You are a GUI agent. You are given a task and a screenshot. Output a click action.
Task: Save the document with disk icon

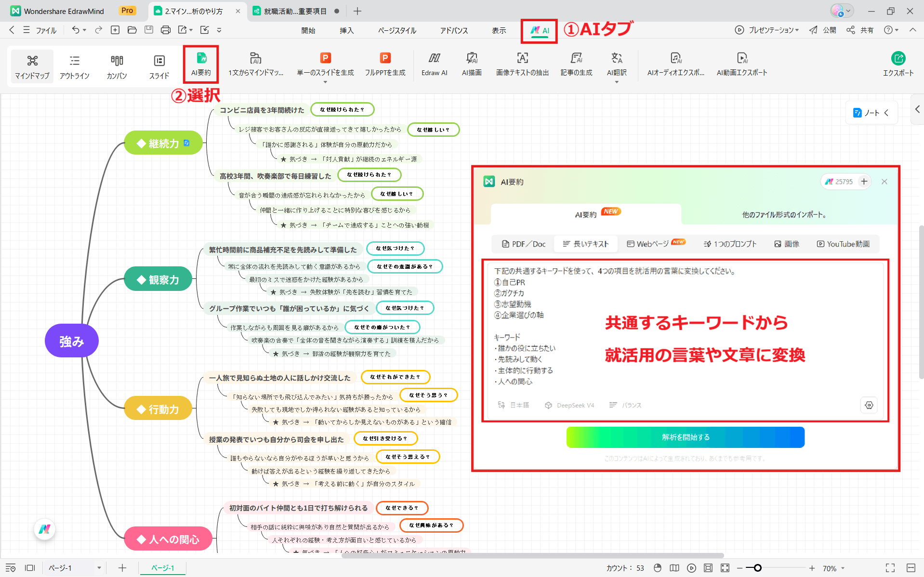pos(149,30)
